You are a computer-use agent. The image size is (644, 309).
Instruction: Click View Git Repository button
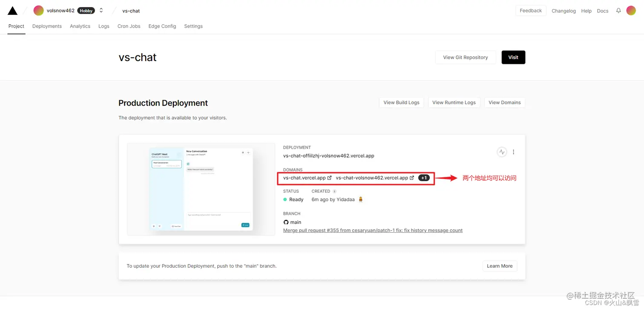pyautogui.click(x=466, y=58)
